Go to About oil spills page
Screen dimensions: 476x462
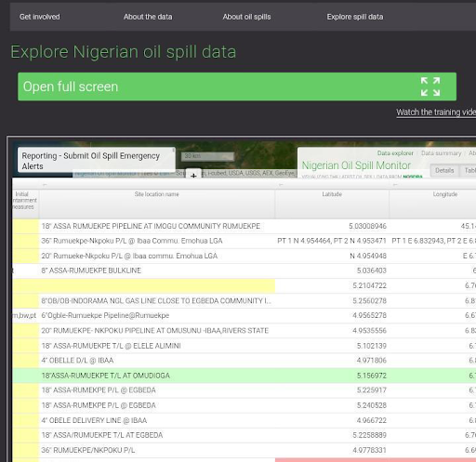pos(246,17)
